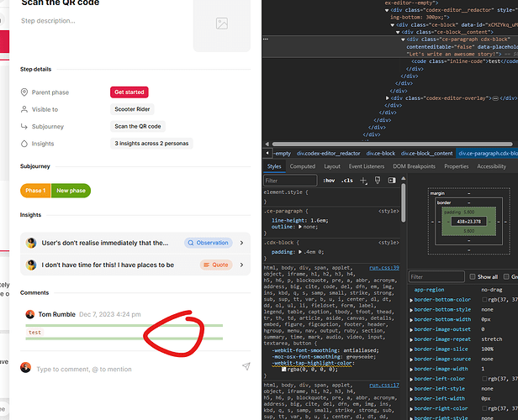Click the new style rule plus icon

tap(363, 181)
